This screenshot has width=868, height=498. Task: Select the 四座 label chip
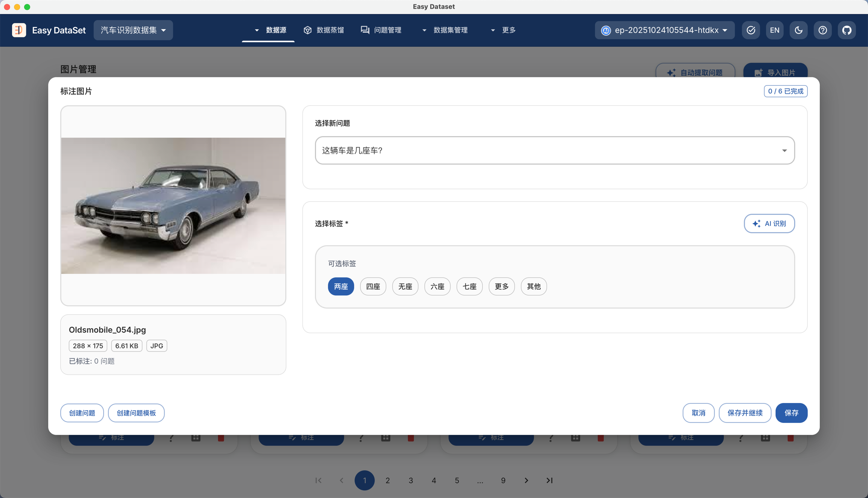coord(373,287)
